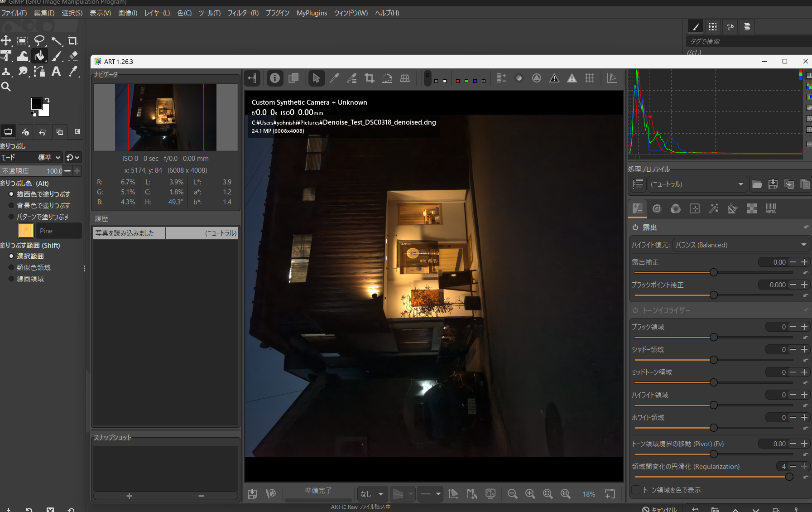
Task: Open the Detail tab icon in ART
Action: point(657,208)
